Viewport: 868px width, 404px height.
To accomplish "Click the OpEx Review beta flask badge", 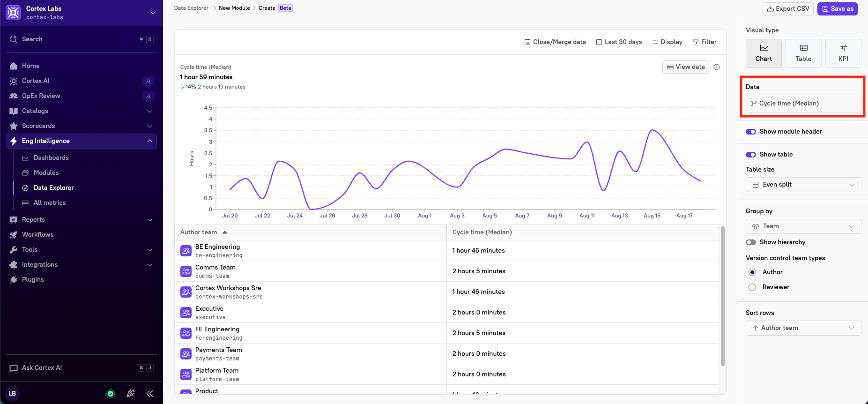I will click(148, 96).
